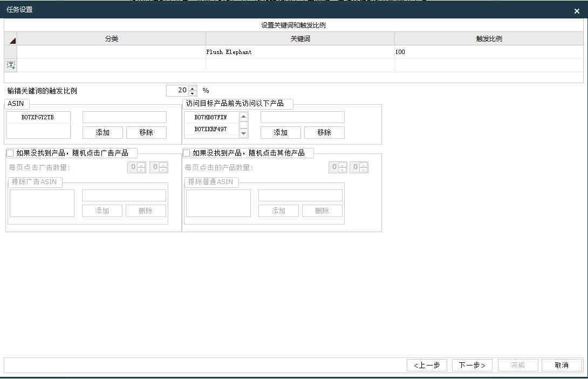The height and width of the screenshot is (379, 588).
Task: Sort by the 触发比例 column header
Action: (x=489, y=39)
